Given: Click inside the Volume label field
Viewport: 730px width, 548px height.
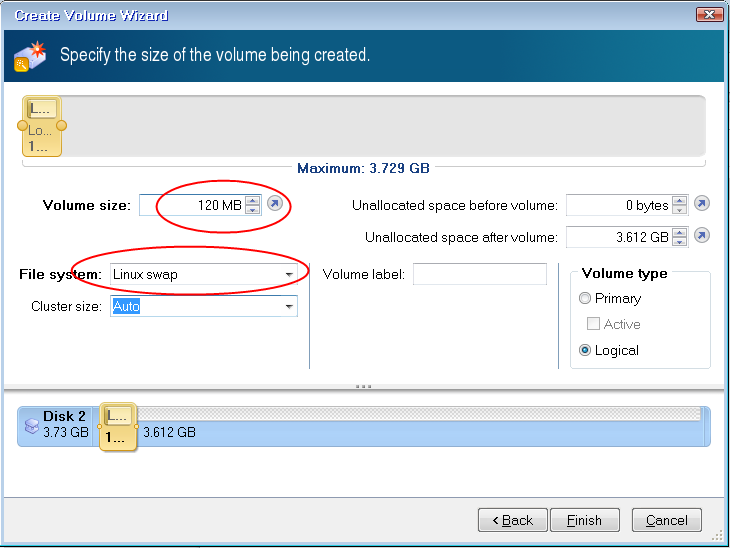Looking at the screenshot, I should (480, 274).
